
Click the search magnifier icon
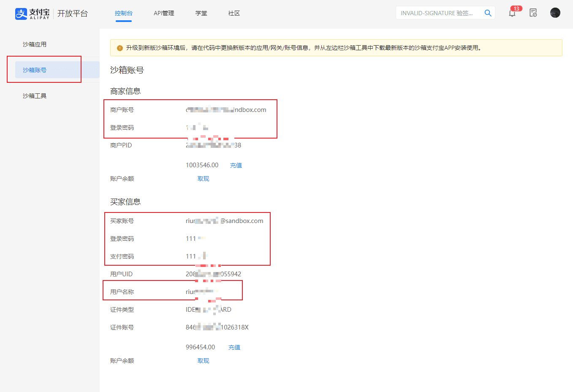point(488,13)
